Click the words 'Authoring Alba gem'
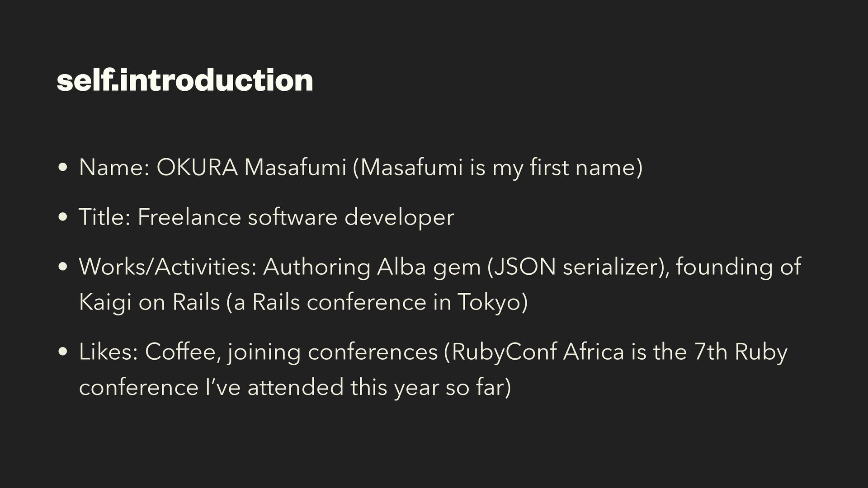Screen dimensions: 868x488 372,267
